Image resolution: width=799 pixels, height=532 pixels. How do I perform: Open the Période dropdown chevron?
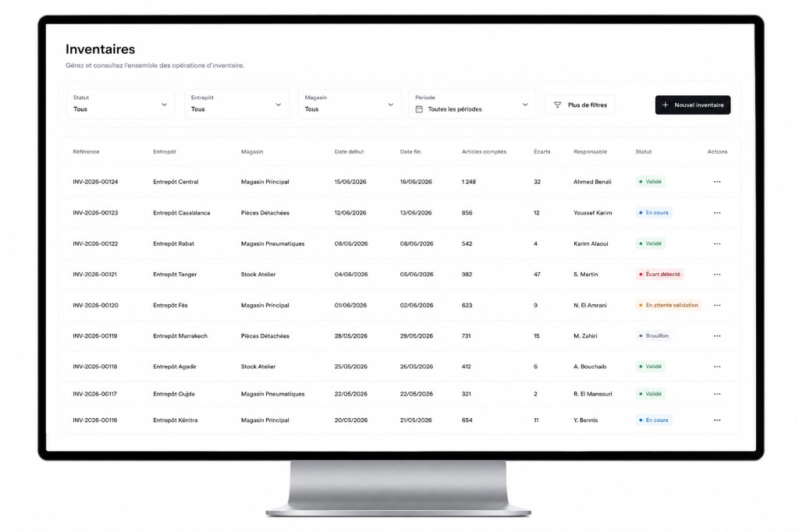[525, 105]
